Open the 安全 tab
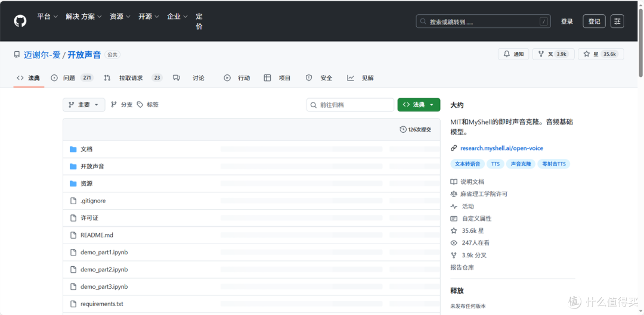Image resolution: width=644 pixels, height=315 pixels. [319, 78]
